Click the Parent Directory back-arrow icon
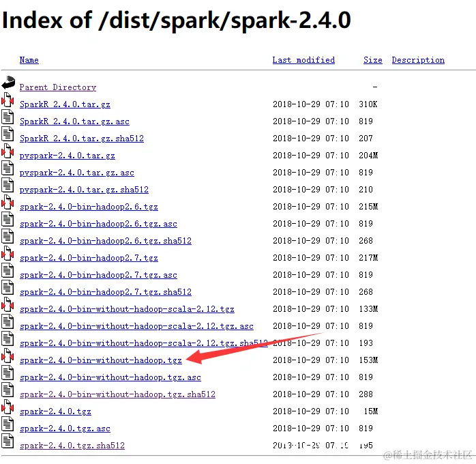The width and height of the screenshot is (476, 464). [x=8, y=83]
